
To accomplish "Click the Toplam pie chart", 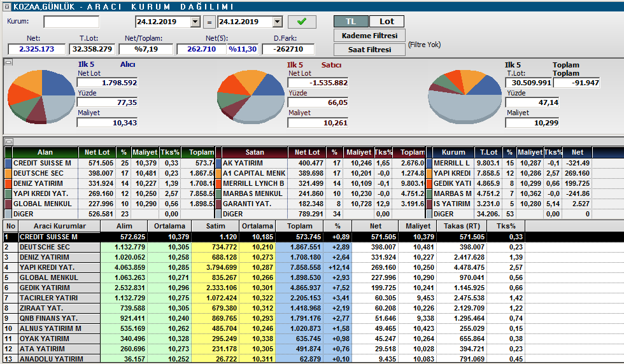I will [464, 97].
